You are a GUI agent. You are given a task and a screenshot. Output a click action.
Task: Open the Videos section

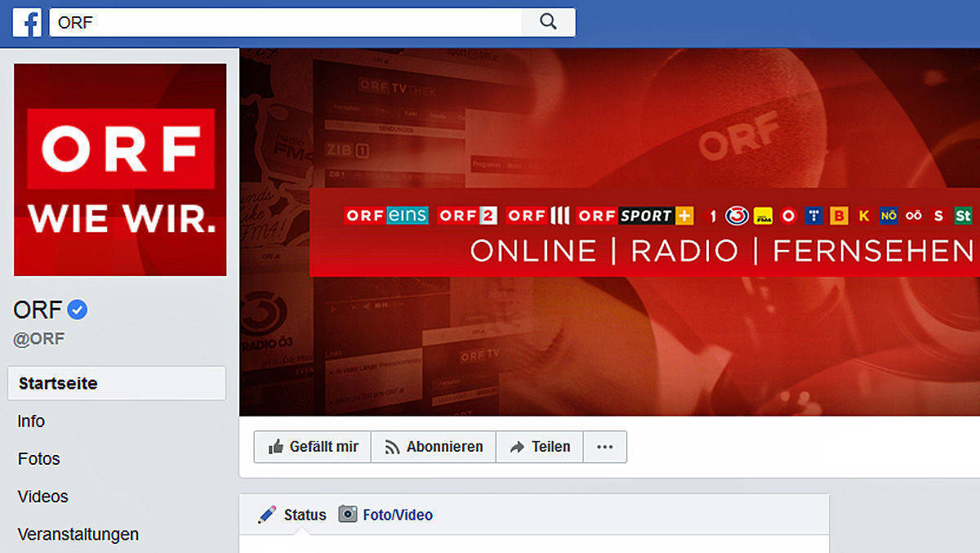pyautogui.click(x=43, y=497)
